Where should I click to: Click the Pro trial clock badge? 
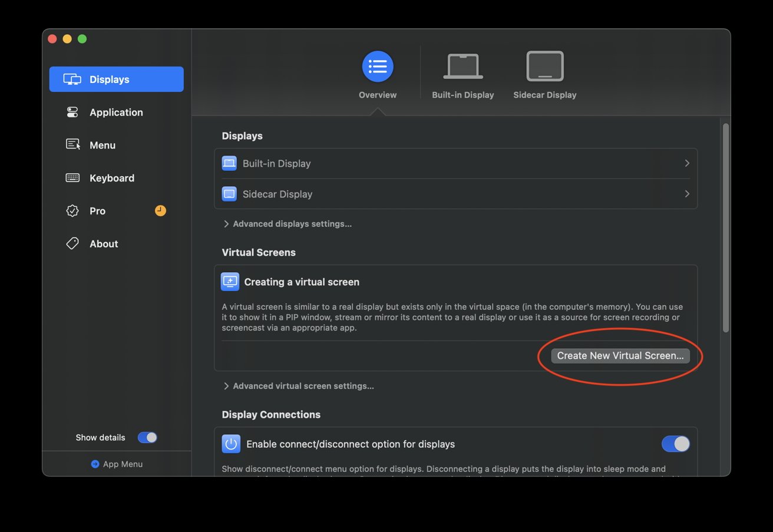[160, 210]
